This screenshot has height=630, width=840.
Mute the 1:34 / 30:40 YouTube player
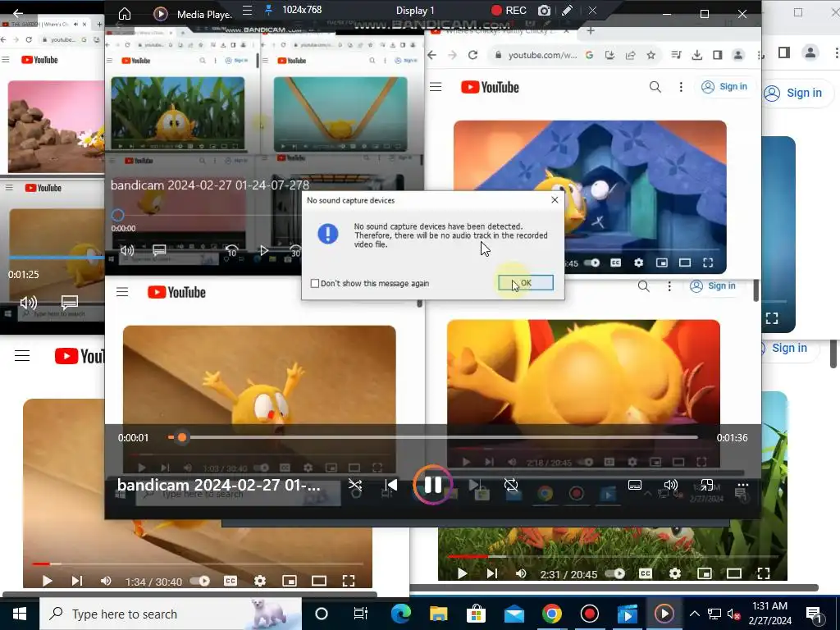pyautogui.click(x=106, y=581)
